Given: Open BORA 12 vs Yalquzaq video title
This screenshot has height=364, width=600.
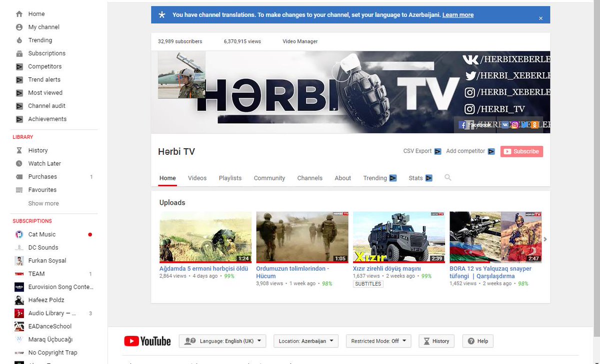Looking at the screenshot, I should tap(490, 272).
